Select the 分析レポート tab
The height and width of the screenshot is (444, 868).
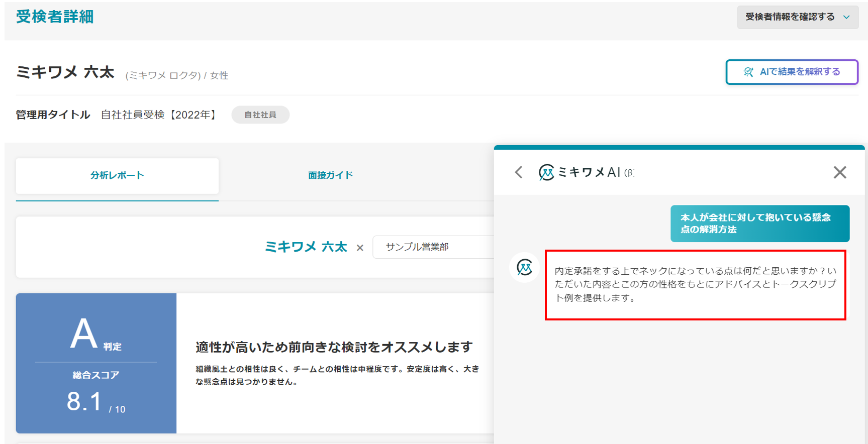coord(117,175)
